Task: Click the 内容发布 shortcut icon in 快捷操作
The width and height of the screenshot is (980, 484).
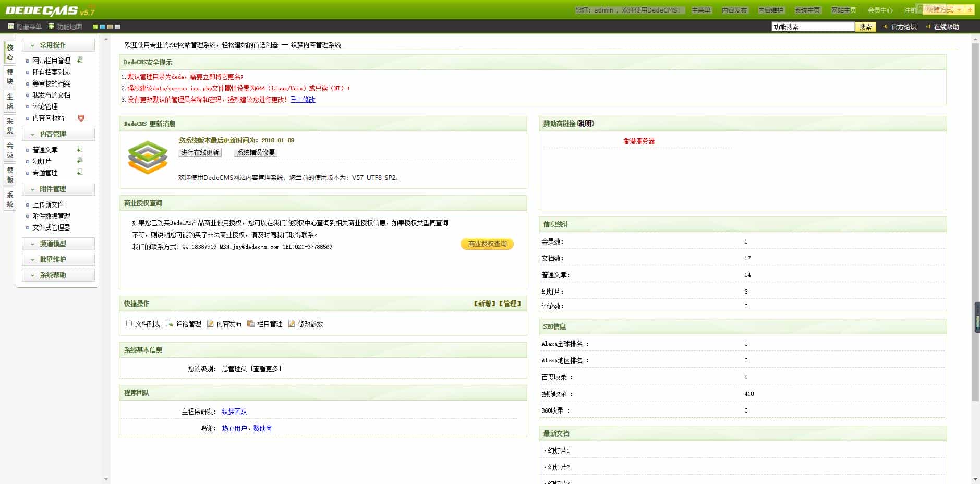Action: (210, 324)
